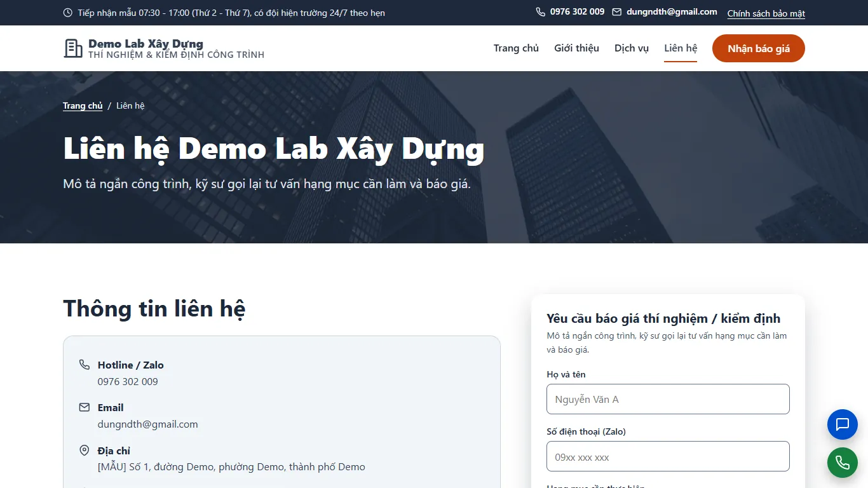Click the email dungndth@gmail.com in contact card

(x=148, y=424)
